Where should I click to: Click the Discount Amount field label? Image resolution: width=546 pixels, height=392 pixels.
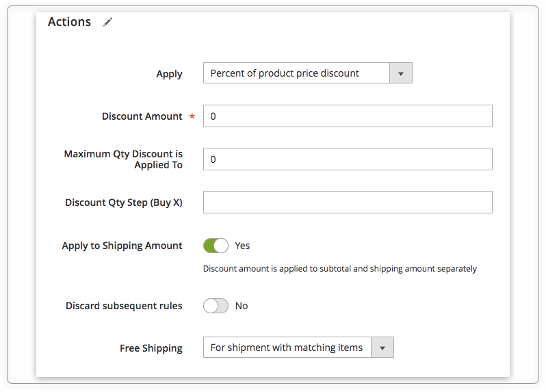click(142, 116)
